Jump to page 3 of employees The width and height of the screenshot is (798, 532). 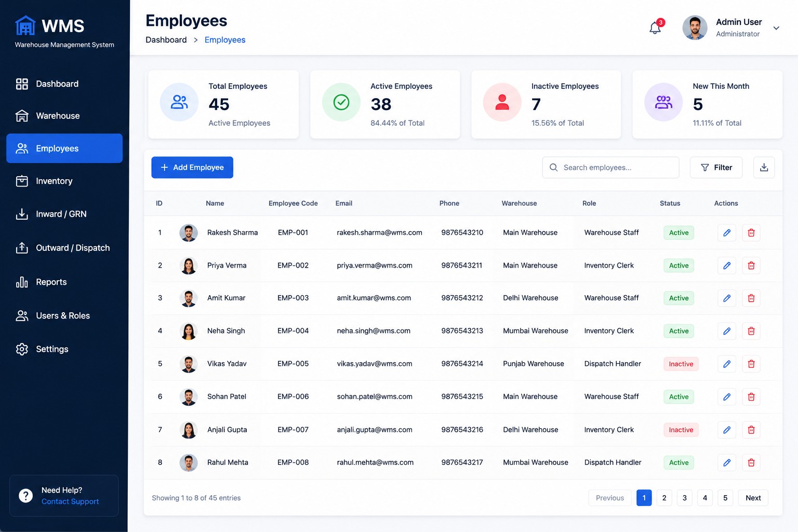coord(685,498)
